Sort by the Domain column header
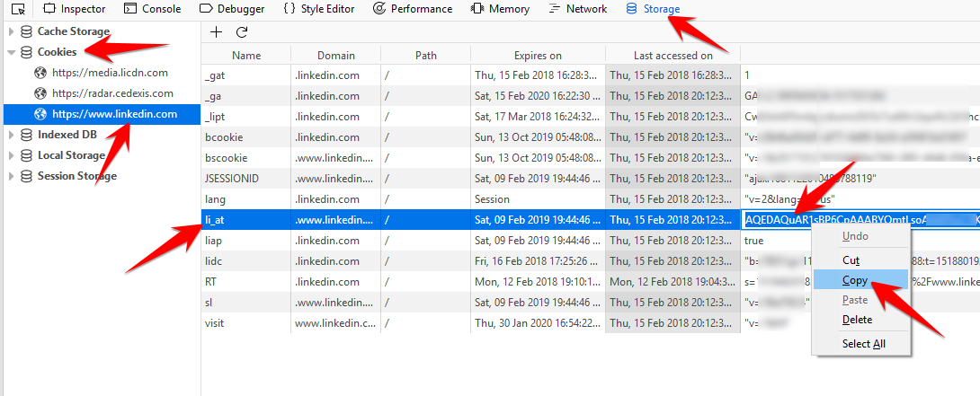The width and height of the screenshot is (980, 396). pos(335,55)
